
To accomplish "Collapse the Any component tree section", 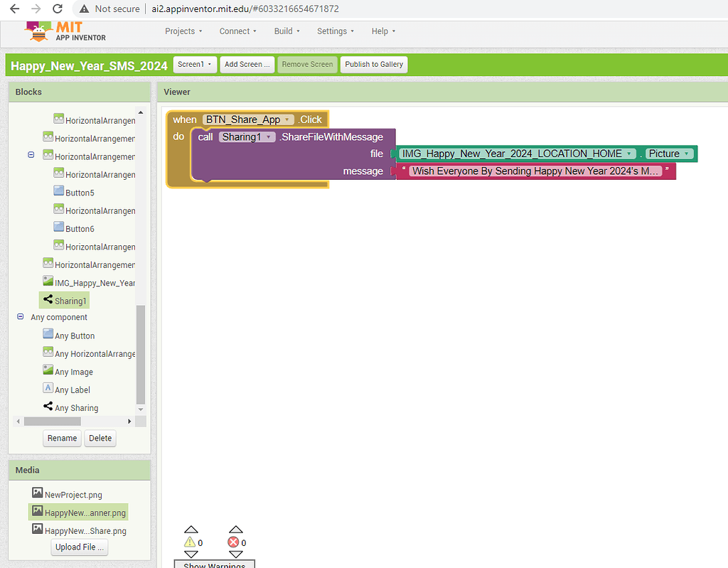I will pos(21,317).
